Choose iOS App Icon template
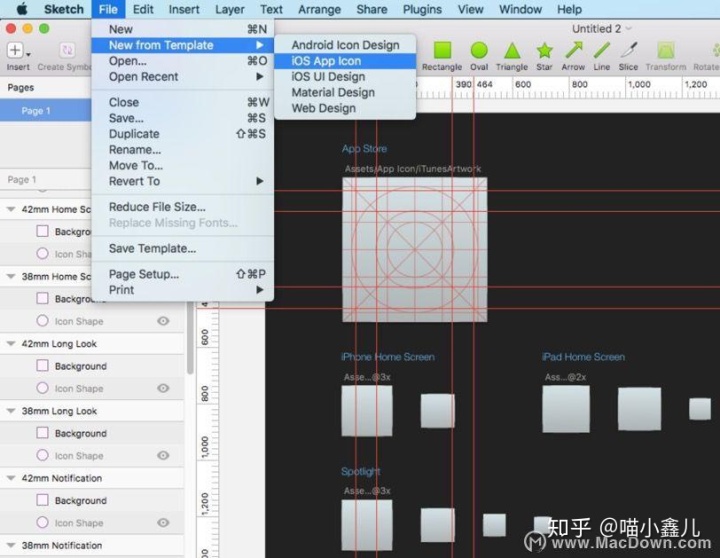 tap(345, 61)
